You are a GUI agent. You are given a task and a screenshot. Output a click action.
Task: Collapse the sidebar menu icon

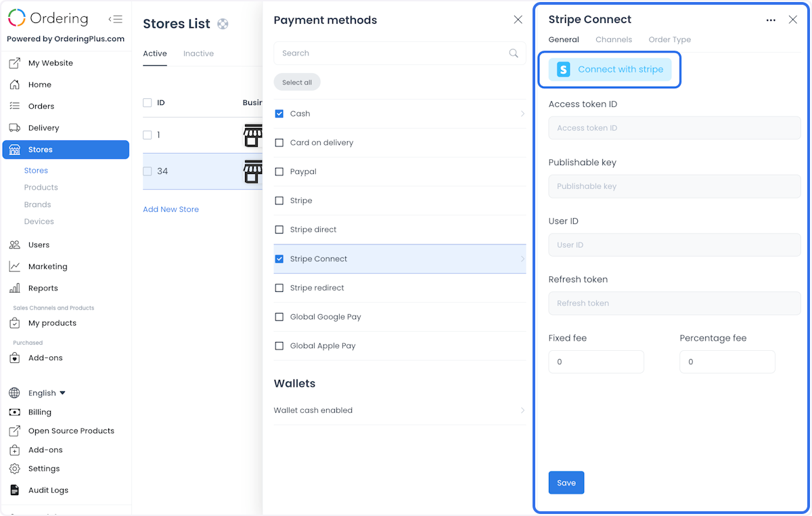(115, 19)
